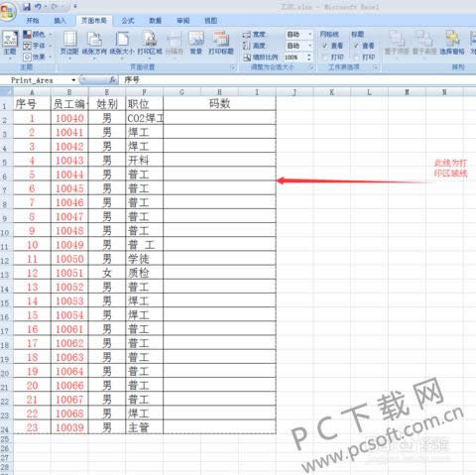
Task: Switch to the 视图 (View) tab
Action: tap(210, 21)
